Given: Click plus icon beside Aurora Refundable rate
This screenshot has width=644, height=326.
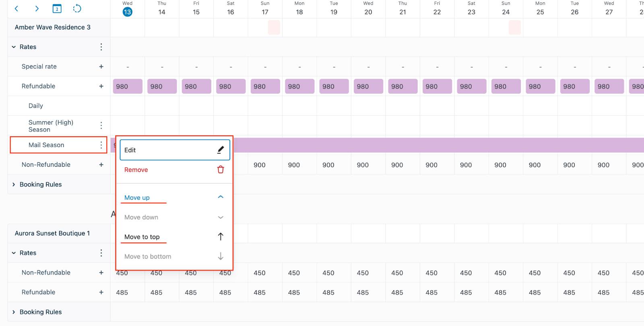Looking at the screenshot, I should click(x=101, y=292).
